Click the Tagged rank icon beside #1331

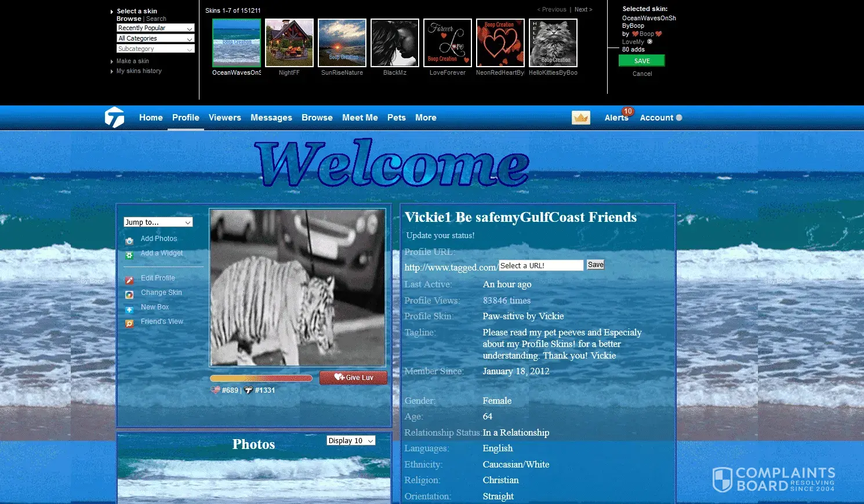(x=248, y=390)
